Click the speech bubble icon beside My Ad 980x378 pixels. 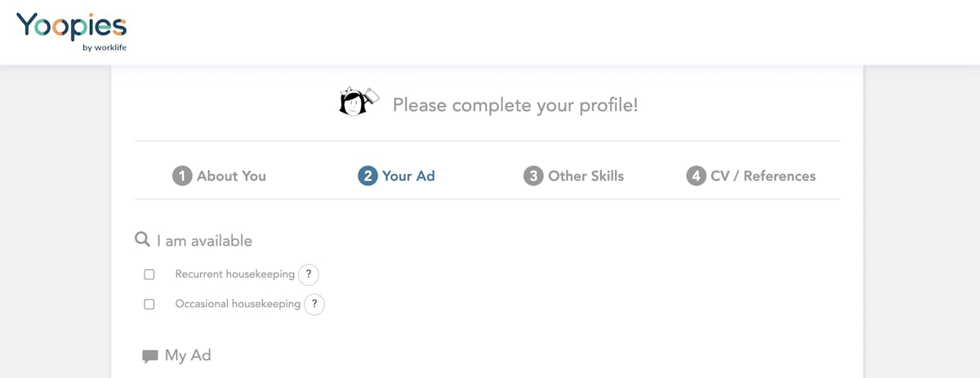150,356
